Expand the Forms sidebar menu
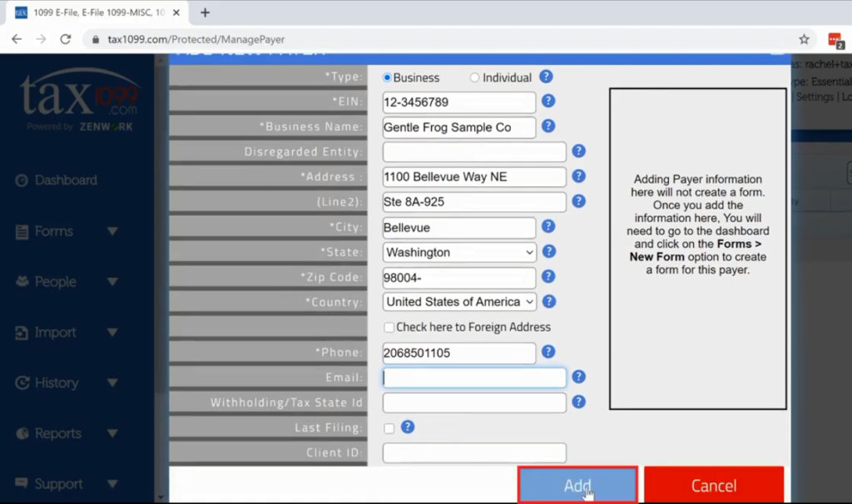Image resolution: width=852 pixels, height=504 pixels. (112, 231)
